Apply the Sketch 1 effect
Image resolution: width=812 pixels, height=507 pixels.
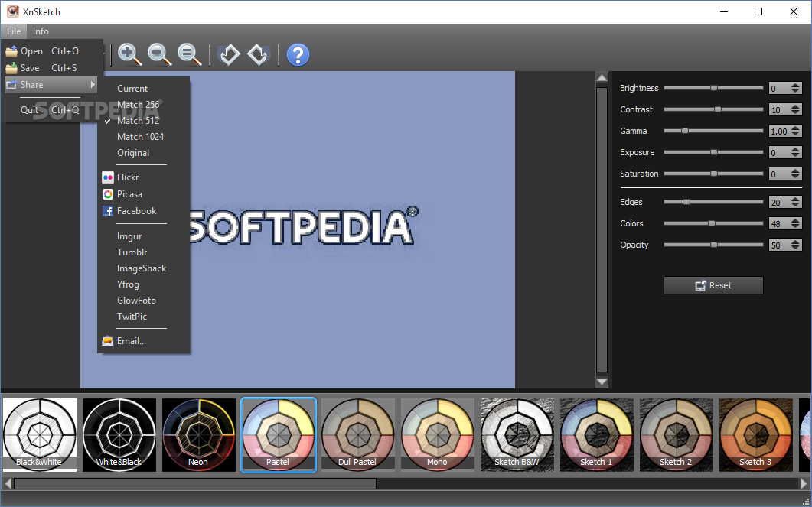(x=597, y=434)
